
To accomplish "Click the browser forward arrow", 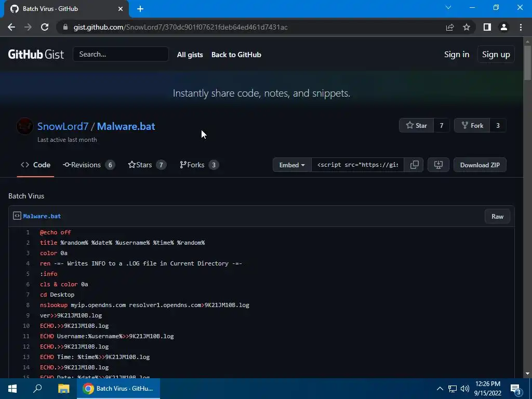I will pyautogui.click(x=28, y=27).
